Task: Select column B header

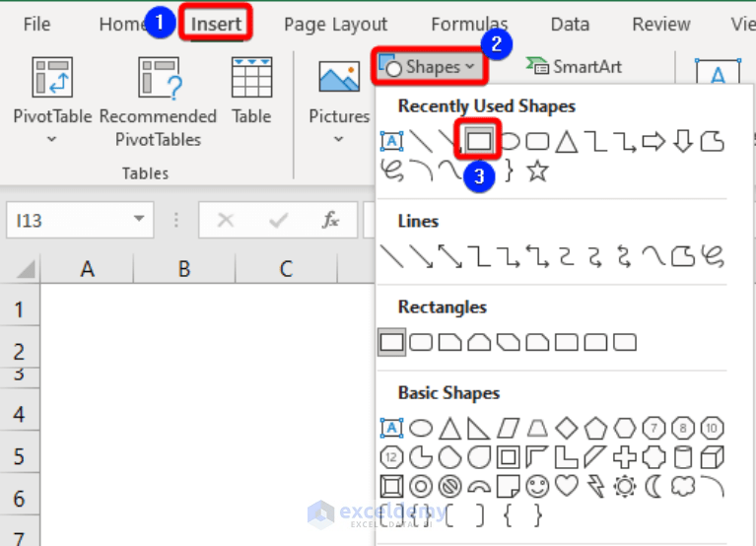Action: point(184,269)
